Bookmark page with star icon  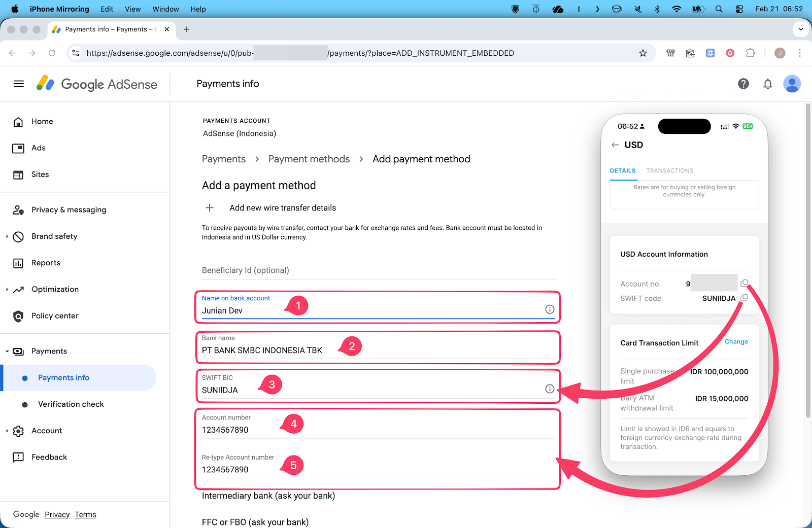click(x=643, y=53)
